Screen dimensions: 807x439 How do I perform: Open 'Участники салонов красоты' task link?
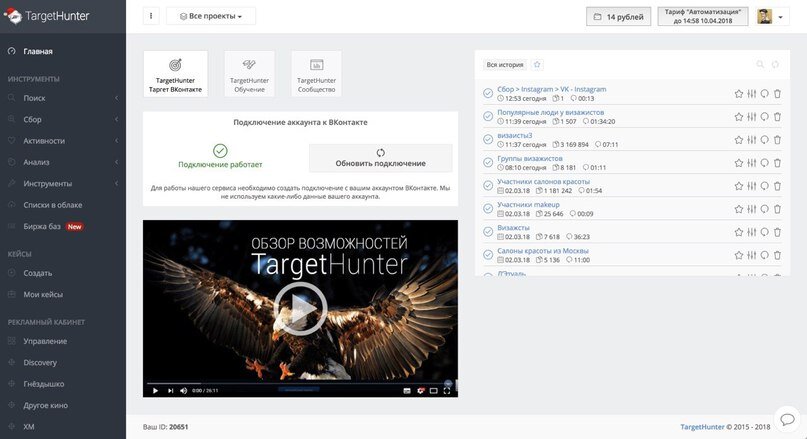click(x=543, y=182)
